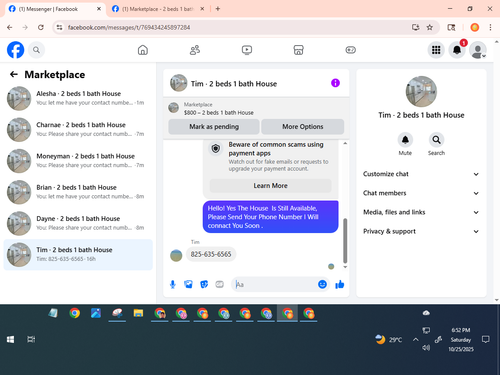Image resolution: width=500 pixels, height=375 pixels.
Task: Open Tim's large profile thumbnail
Action: click(421, 92)
